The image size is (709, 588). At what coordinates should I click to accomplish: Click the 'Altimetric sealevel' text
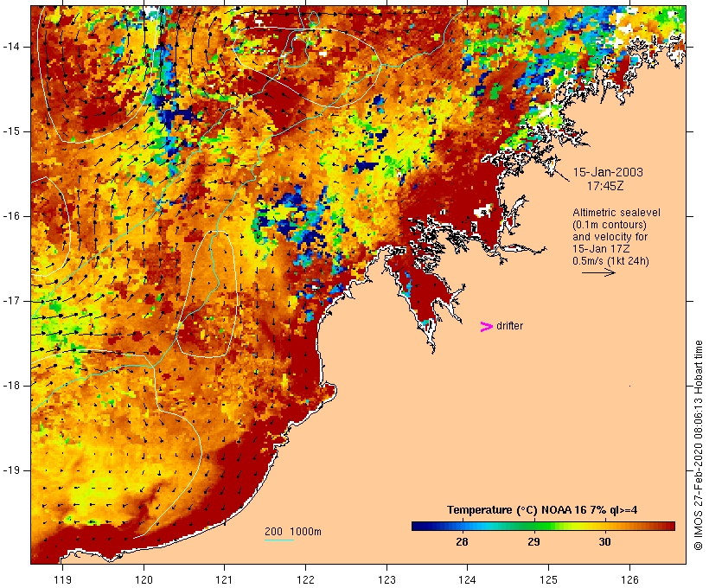coord(616,213)
